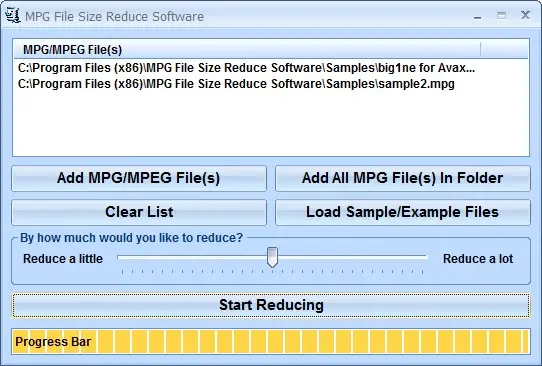
Task: Load Sample/Example Files
Action: coord(403,212)
